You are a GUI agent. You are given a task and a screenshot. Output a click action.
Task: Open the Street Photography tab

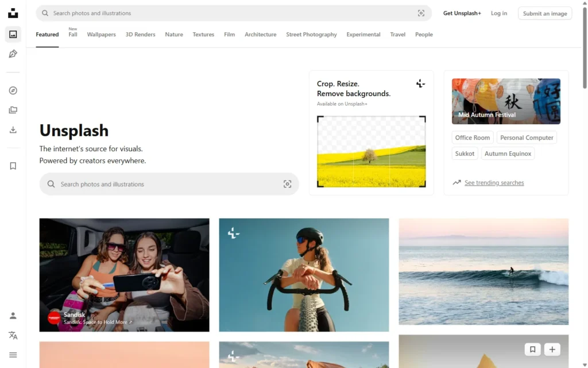pos(311,34)
